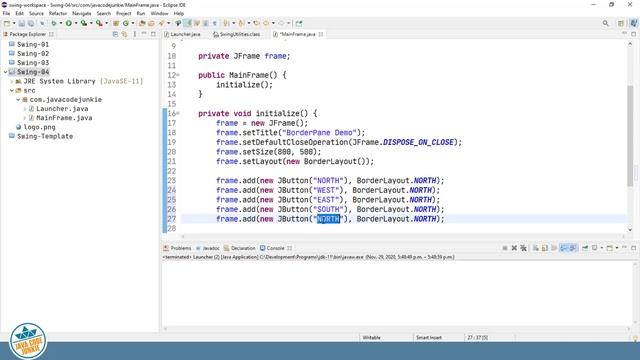Click the Clear Console icon
The image size is (640, 360).
[x=536, y=248]
